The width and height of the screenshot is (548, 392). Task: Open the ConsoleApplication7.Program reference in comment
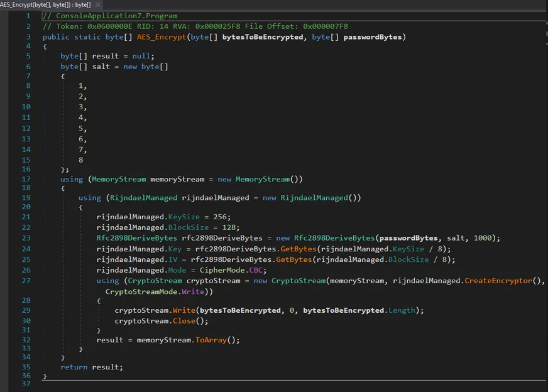pos(117,16)
